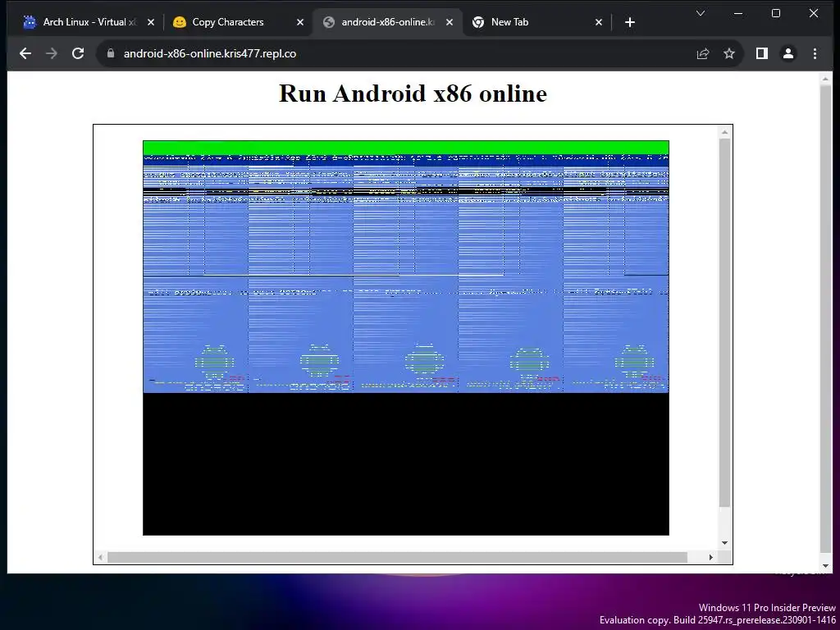Open the tab search chevron
The height and width of the screenshot is (630, 840).
[x=701, y=13]
